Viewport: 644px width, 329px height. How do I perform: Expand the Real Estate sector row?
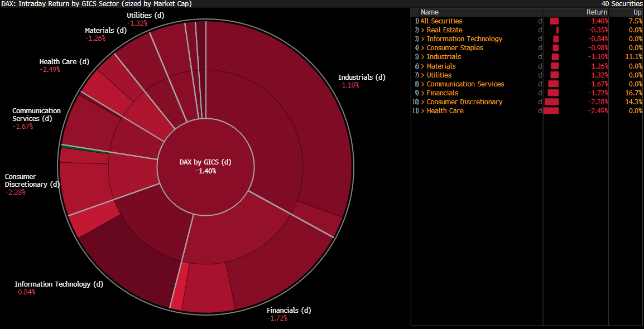point(422,30)
